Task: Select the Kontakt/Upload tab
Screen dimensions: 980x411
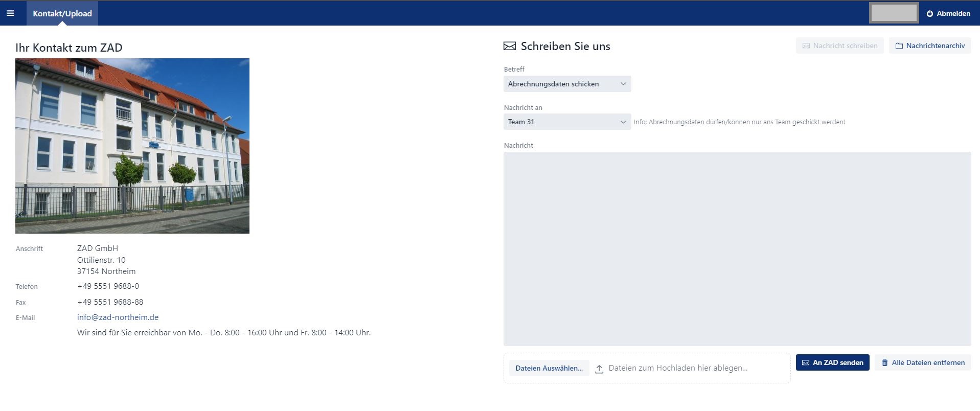Action: coord(62,13)
